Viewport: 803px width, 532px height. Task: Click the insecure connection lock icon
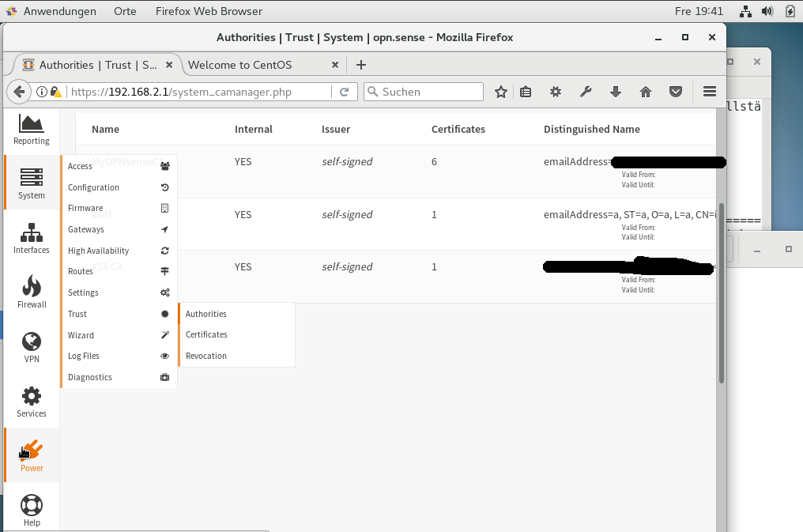pyautogui.click(x=56, y=92)
